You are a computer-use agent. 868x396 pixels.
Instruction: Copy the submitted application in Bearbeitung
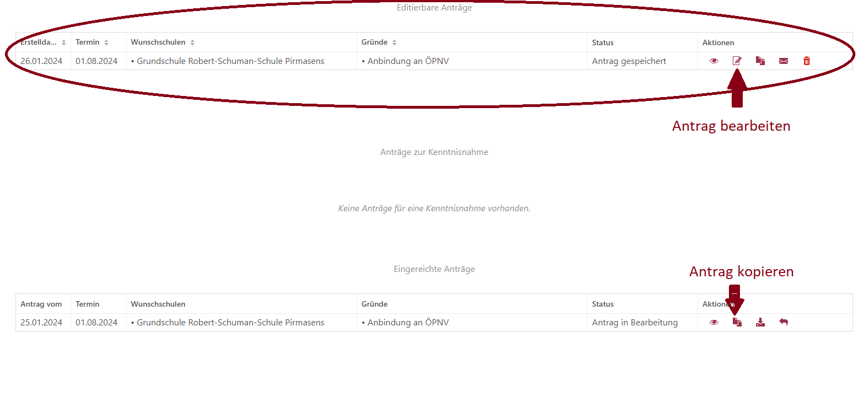[737, 323]
